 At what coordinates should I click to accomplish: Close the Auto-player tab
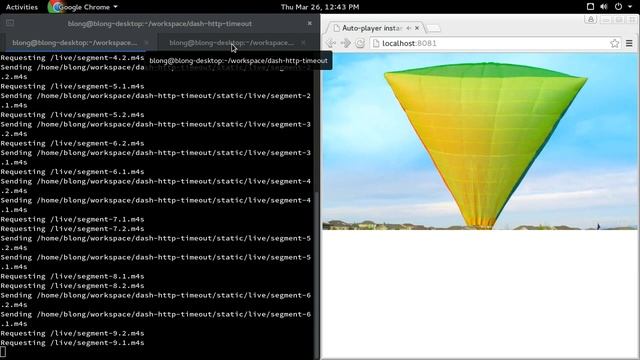(417, 28)
